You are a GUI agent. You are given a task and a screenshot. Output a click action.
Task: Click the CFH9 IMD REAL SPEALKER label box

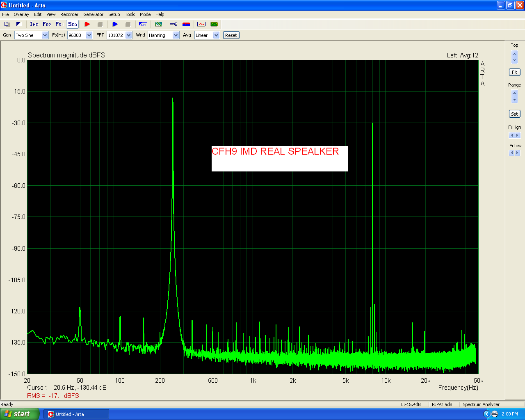pyautogui.click(x=280, y=159)
